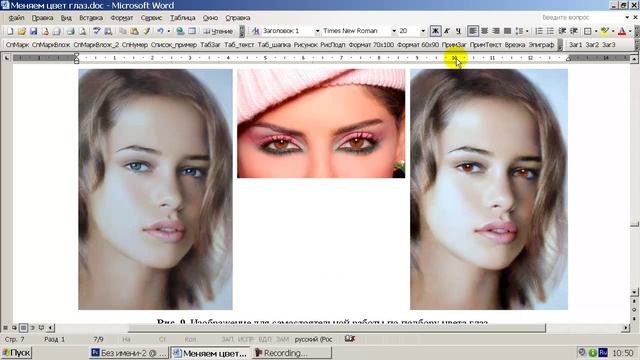
Task: Open the Вставка menu
Action: pyautogui.click(x=91, y=18)
